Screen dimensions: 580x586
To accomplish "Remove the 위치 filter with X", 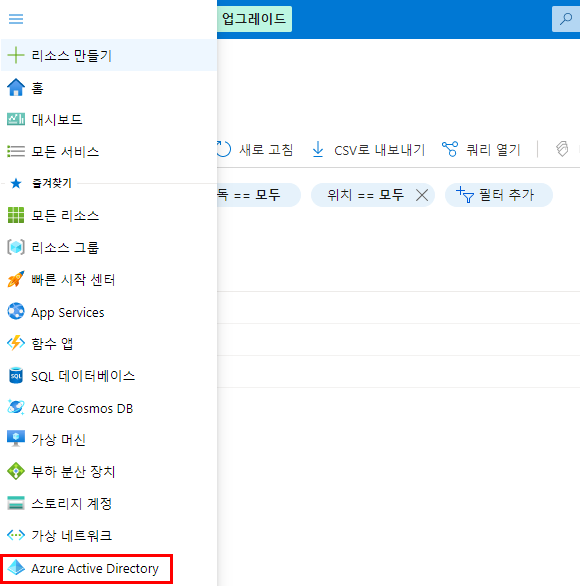I will click(422, 195).
